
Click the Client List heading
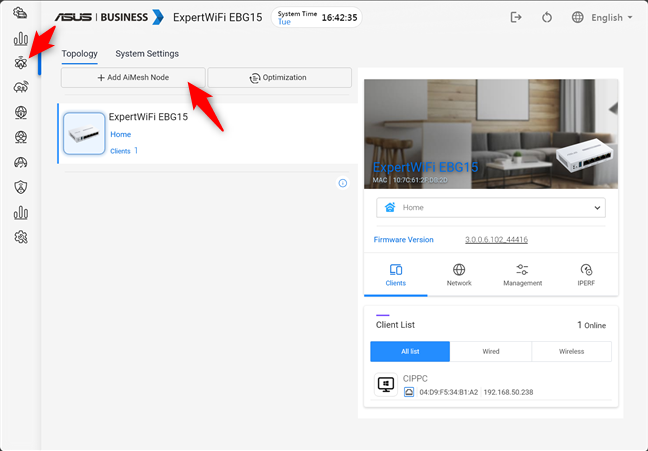coord(395,325)
